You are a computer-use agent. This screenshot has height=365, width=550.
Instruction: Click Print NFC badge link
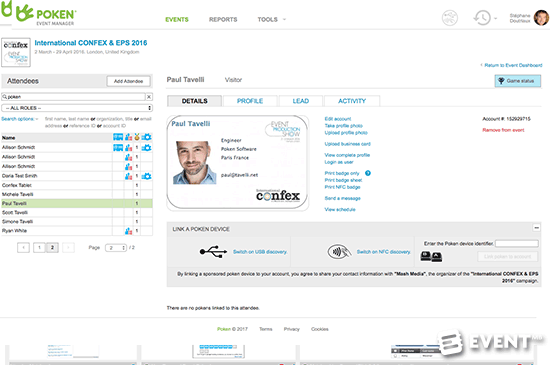tap(342, 187)
